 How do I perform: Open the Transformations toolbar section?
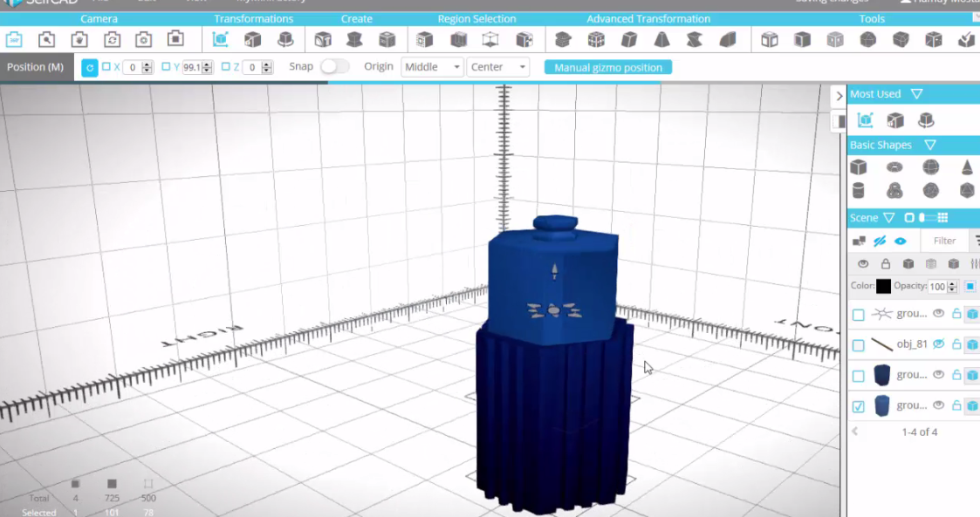pos(254,18)
